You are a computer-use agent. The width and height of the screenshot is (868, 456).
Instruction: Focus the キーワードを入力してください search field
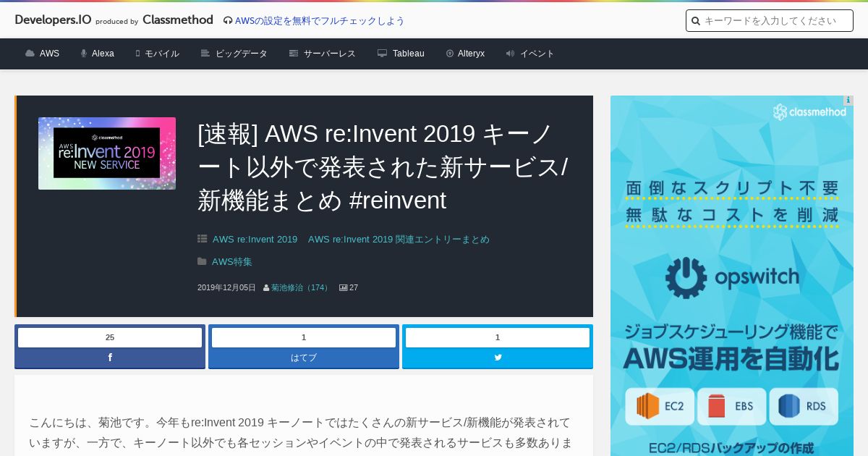click(770, 21)
